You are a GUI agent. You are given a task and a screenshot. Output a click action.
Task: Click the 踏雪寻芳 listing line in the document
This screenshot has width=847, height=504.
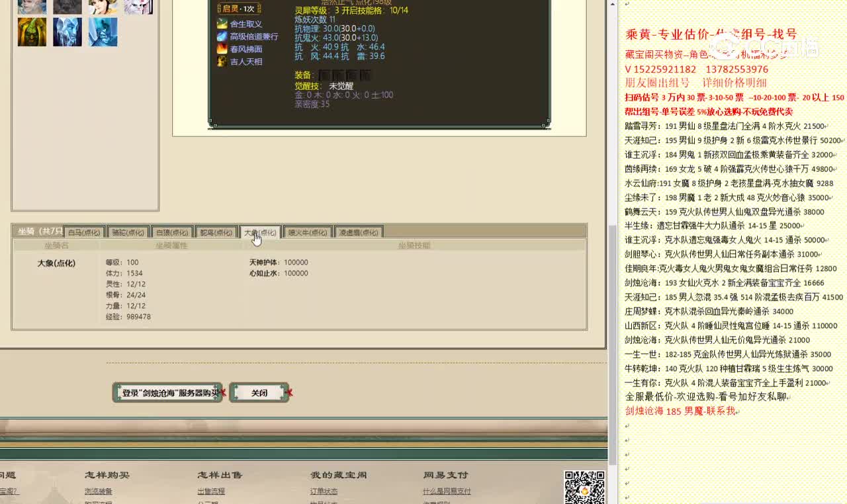pyautogui.click(x=725, y=126)
